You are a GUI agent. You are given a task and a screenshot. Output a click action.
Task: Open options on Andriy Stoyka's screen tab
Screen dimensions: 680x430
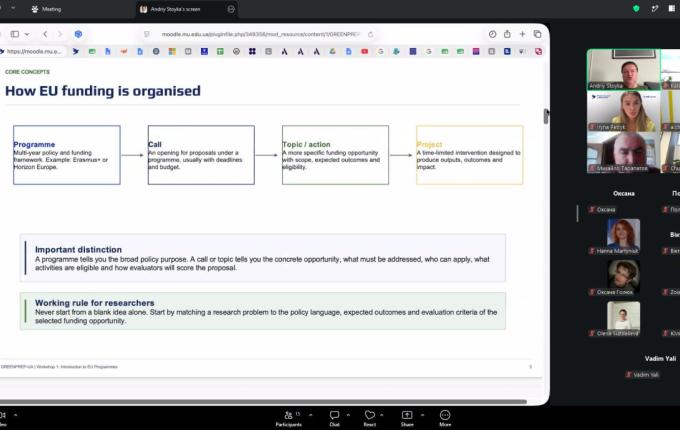(x=231, y=9)
